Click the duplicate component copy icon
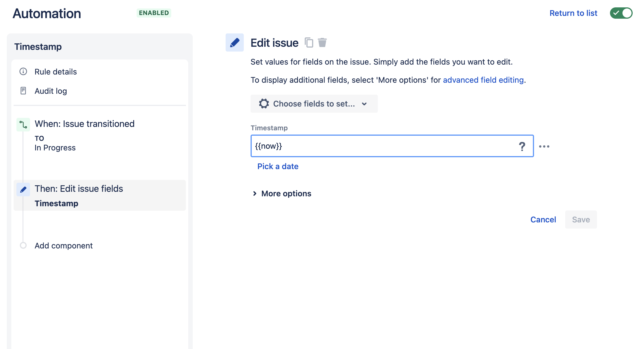Screen dimensions: 644x349 pyautogui.click(x=309, y=42)
